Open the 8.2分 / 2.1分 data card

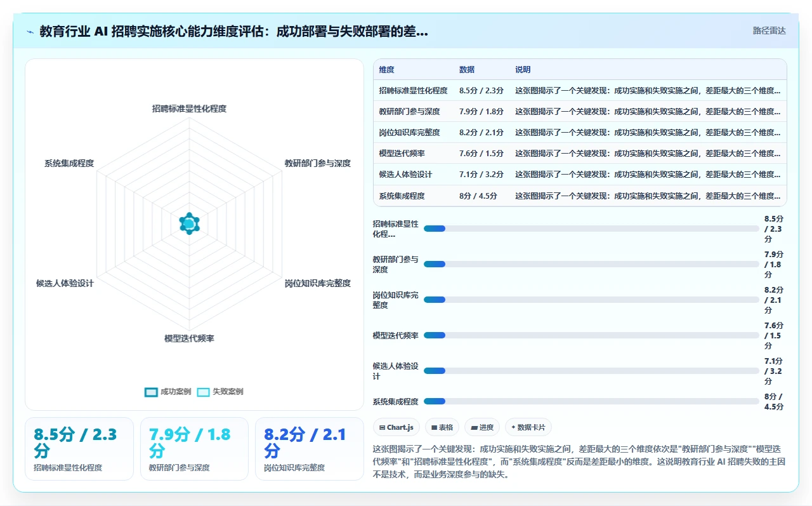pyautogui.click(x=310, y=449)
